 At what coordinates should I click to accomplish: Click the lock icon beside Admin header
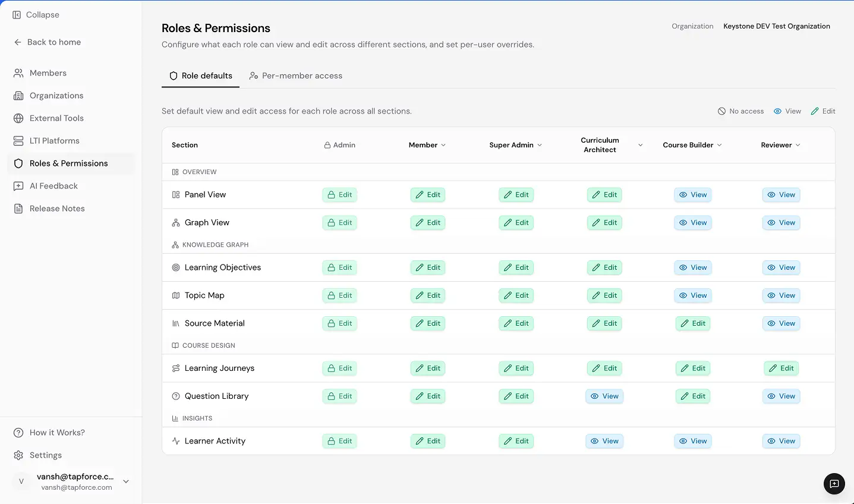click(x=327, y=145)
